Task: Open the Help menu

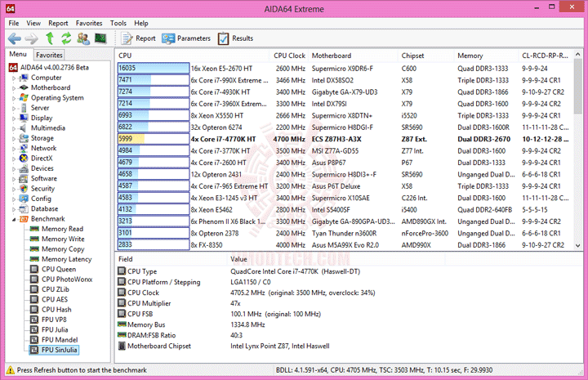Action: [x=141, y=23]
